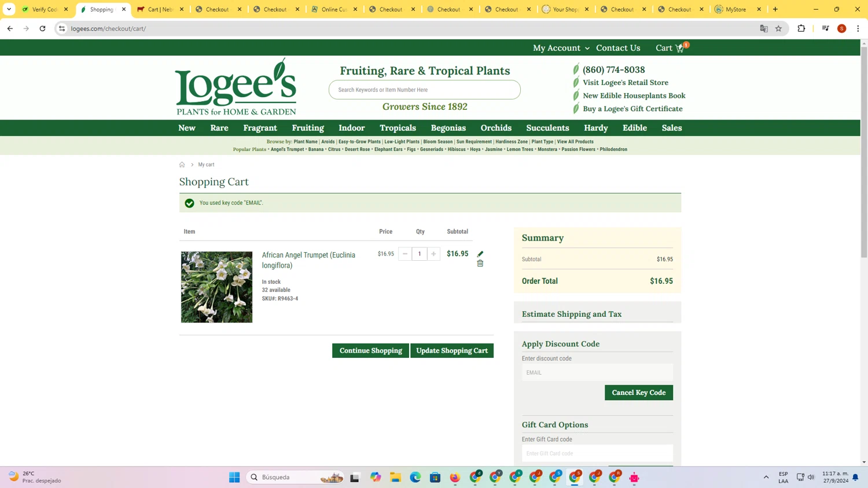Click the browser address bar URL
The height and width of the screenshot is (488, 868).
point(108,28)
